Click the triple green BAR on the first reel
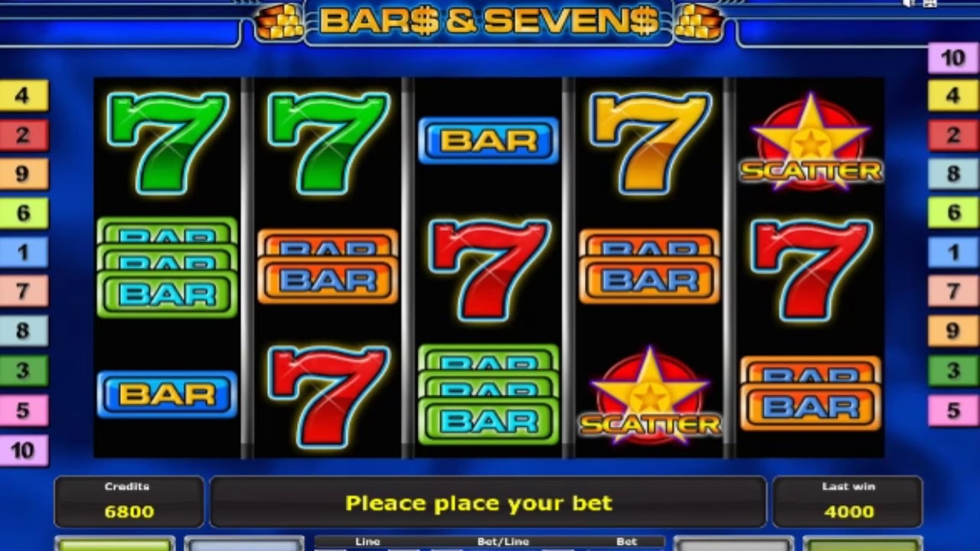 coord(167,267)
